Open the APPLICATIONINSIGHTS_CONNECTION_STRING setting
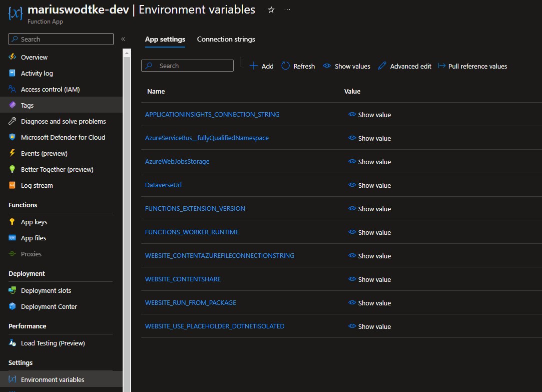This screenshot has height=392, width=542. tap(212, 114)
